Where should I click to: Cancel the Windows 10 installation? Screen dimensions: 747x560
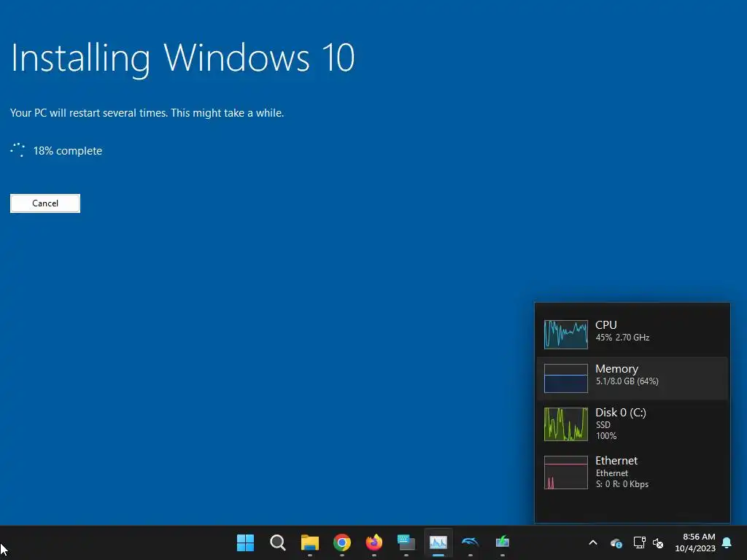pos(45,203)
